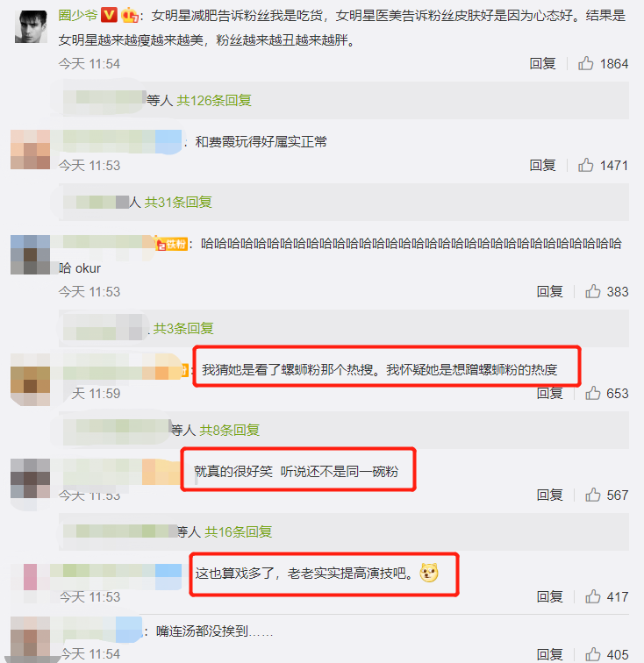Like the 哈哈哈 okur comment
This screenshot has height=663, width=644.
593,291
